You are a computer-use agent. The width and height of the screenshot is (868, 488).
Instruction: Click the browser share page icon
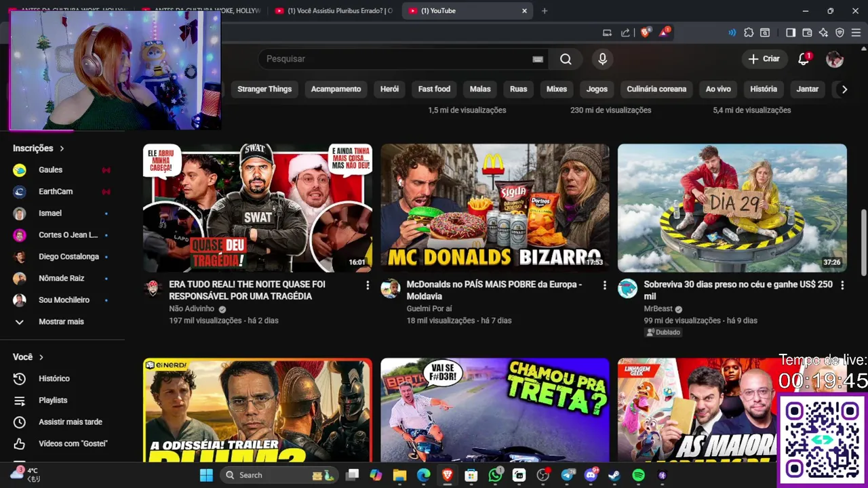click(625, 33)
